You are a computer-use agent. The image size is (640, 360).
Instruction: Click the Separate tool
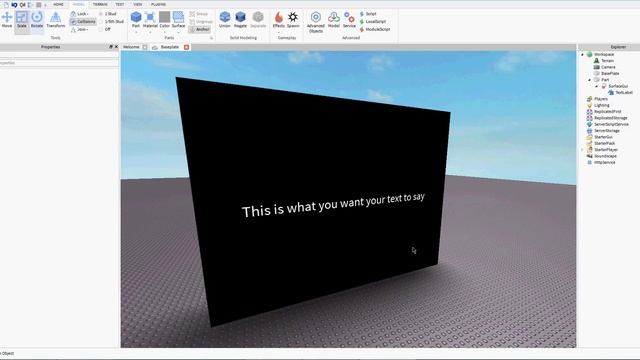point(258,19)
